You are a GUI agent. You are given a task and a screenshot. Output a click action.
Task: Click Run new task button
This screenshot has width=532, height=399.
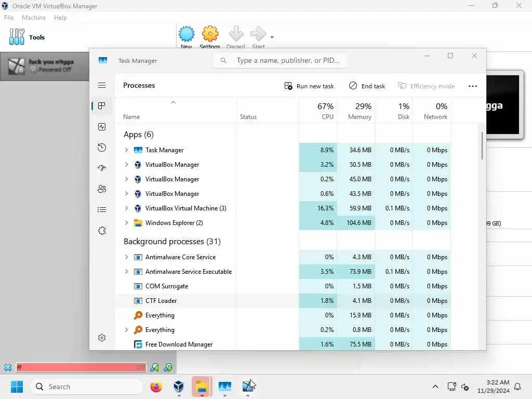(309, 86)
